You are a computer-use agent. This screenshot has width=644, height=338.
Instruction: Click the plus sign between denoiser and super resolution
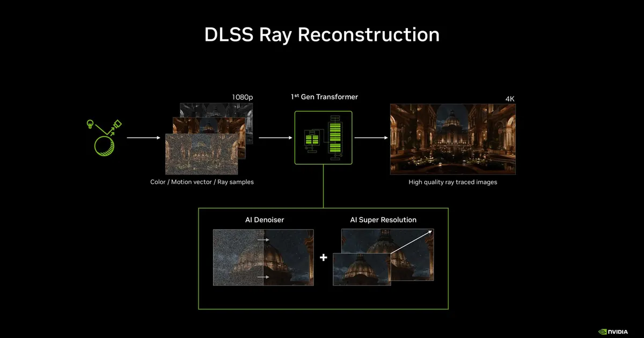pos(324,258)
